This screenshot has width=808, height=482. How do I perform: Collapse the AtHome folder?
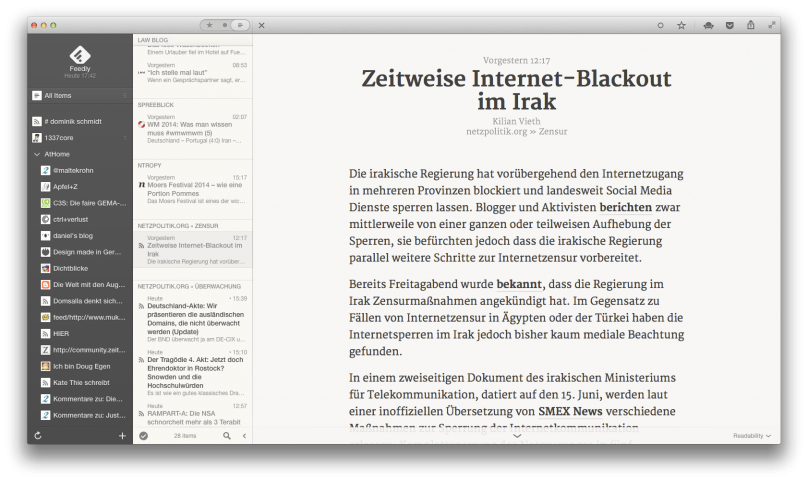point(37,154)
